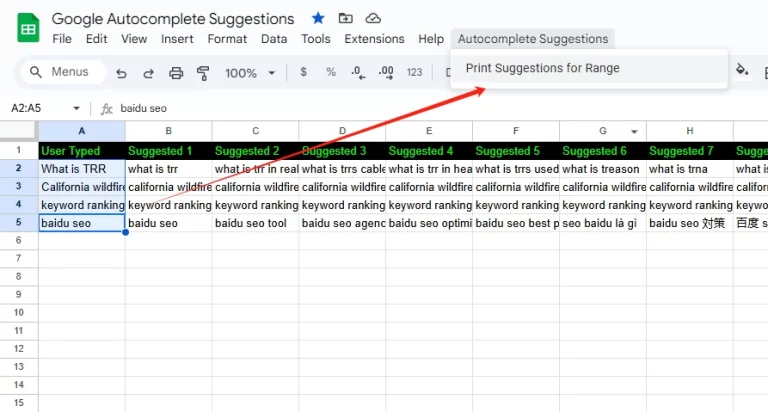Image resolution: width=768 pixels, height=412 pixels.
Task: Select the California wildfire cell in column A
Action: click(x=82, y=187)
